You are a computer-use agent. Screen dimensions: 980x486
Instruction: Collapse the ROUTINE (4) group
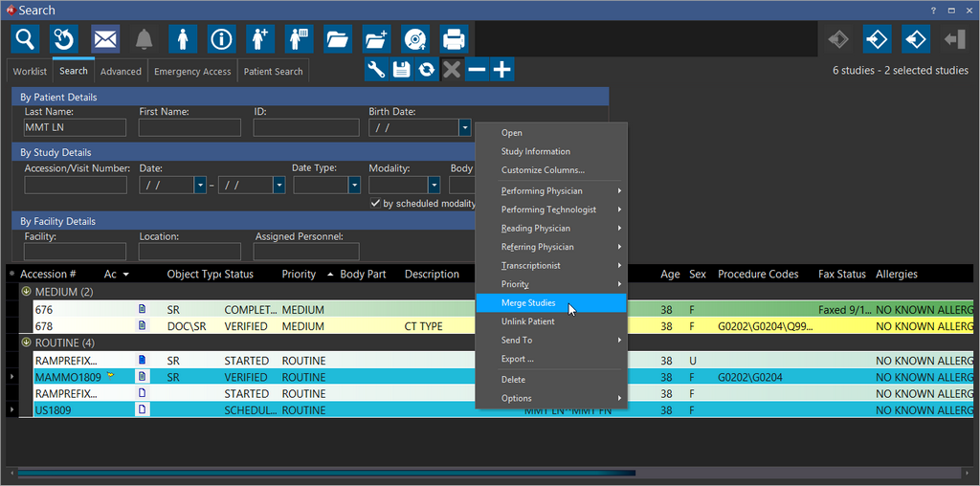click(x=26, y=343)
